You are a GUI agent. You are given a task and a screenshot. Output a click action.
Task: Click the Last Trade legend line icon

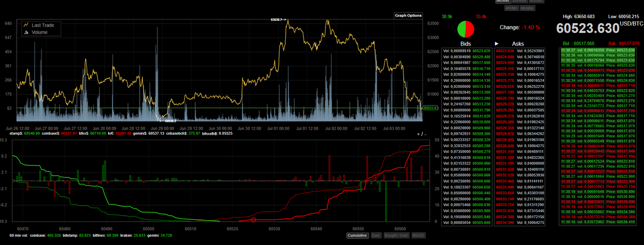coord(26,25)
